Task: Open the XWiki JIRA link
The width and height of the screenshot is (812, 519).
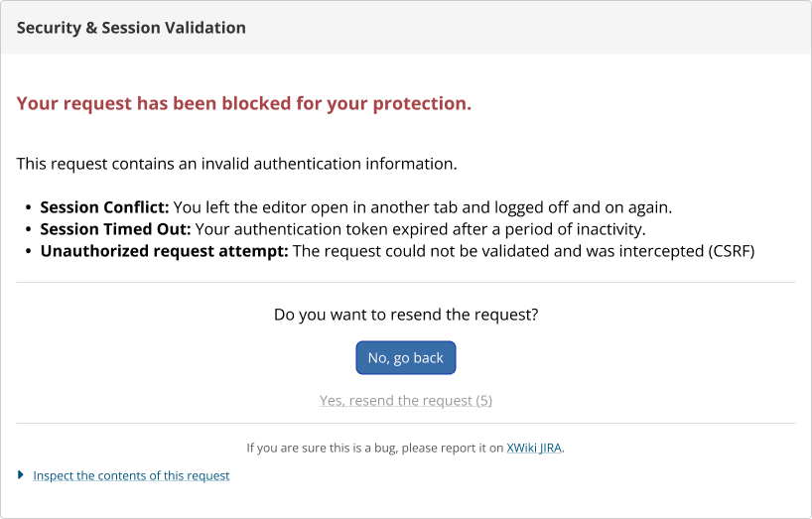Action: (x=534, y=448)
